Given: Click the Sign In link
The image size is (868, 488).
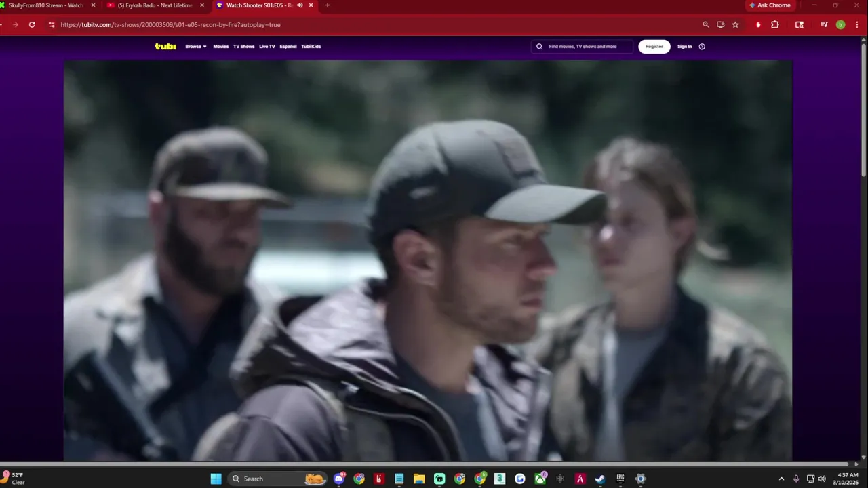Looking at the screenshot, I should [685, 47].
